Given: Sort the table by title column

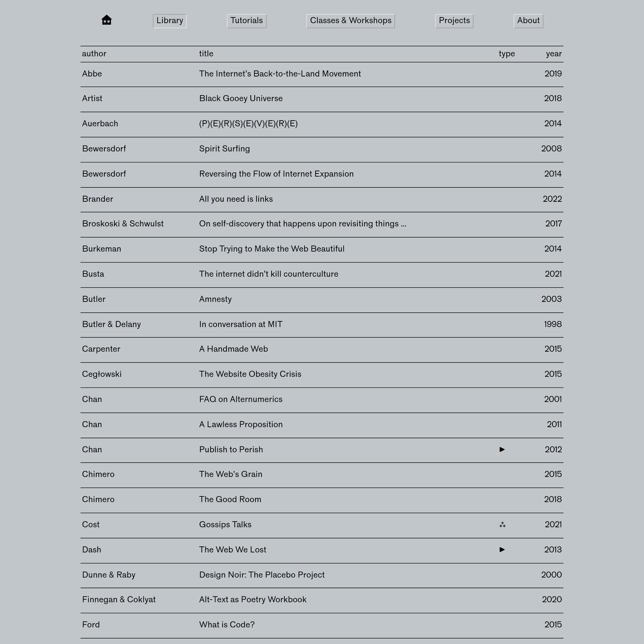Looking at the screenshot, I should [x=206, y=54].
